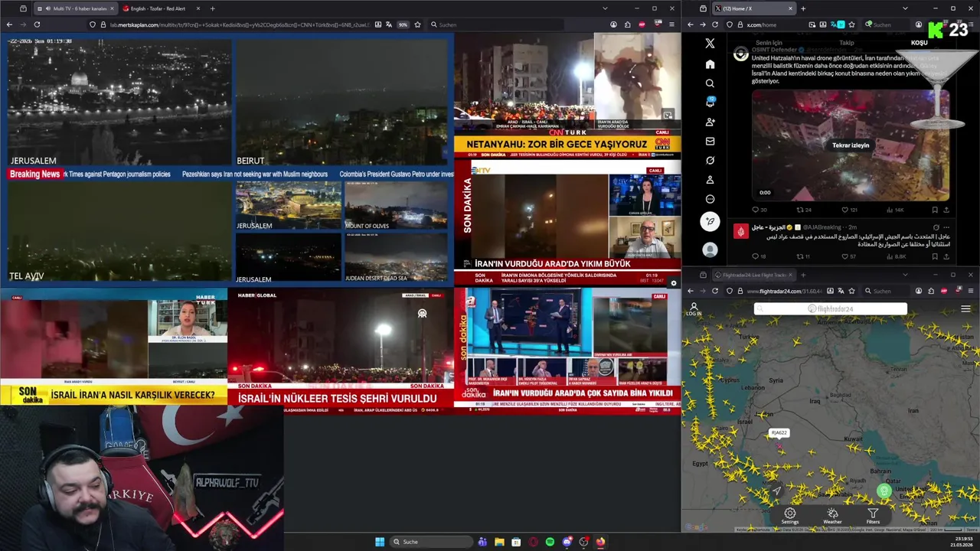Open Flightradar24 hamburger menu
This screenshot has width=980, height=551.
pyautogui.click(x=965, y=309)
